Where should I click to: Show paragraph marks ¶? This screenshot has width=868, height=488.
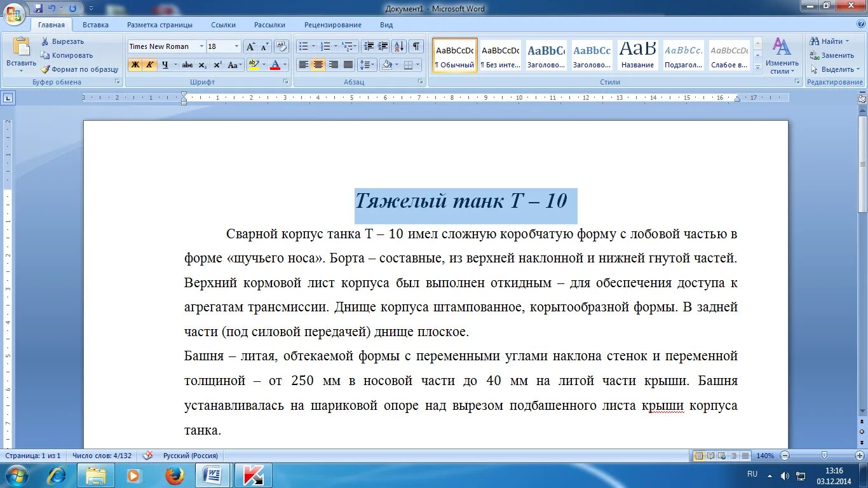pyautogui.click(x=416, y=46)
